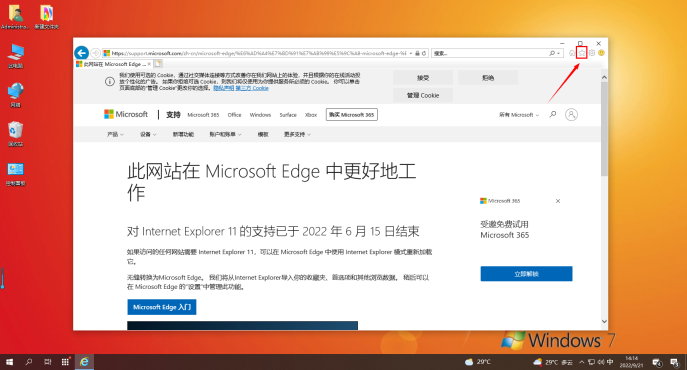Select the Administrator folder desktop icon
The width and height of the screenshot is (687, 370).
[x=15, y=17]
